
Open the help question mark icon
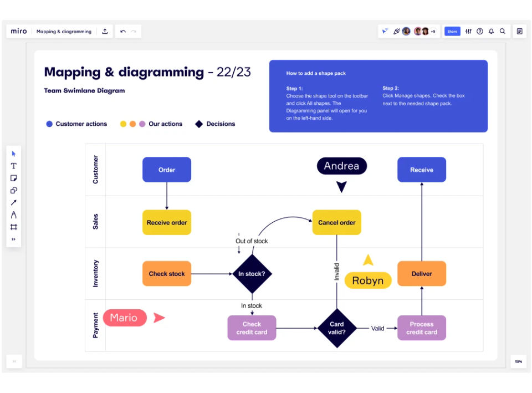[480, 31]
